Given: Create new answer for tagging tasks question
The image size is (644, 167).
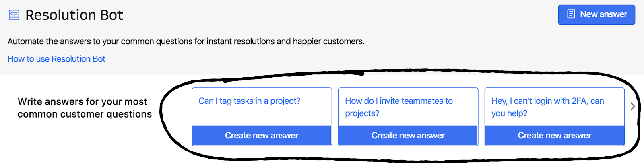Looking at the screenshot, I should coord(262,136).
